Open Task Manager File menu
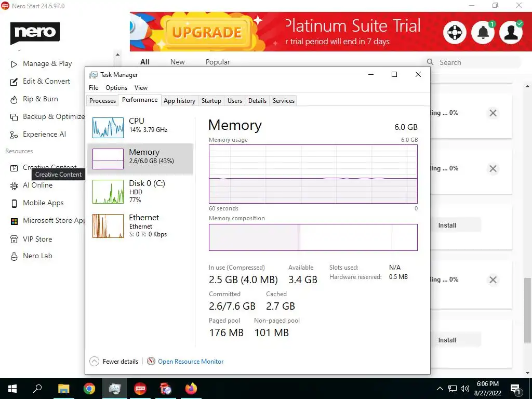 (x=94, y=88)
